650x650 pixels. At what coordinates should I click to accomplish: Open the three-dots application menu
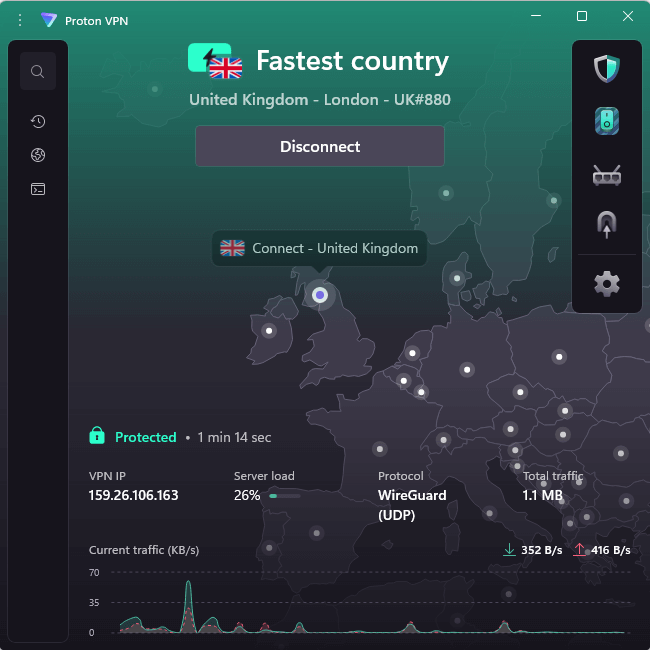click(20, 20)
